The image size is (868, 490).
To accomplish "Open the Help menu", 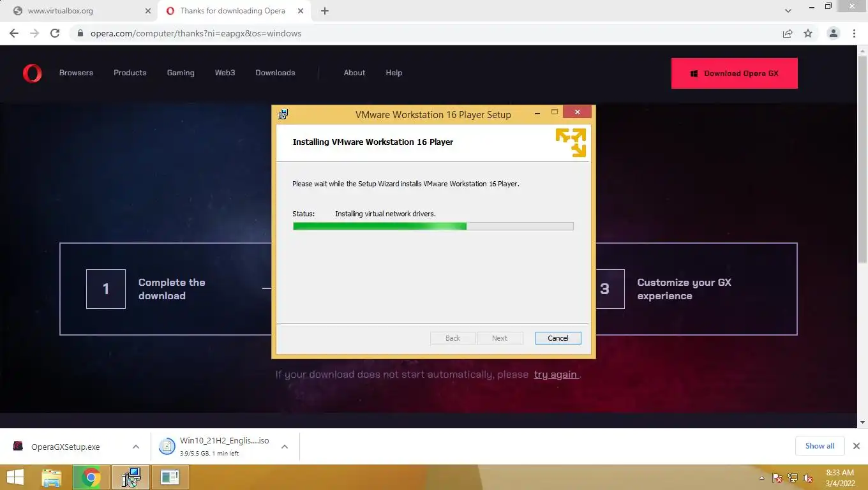I will (394, 73).
